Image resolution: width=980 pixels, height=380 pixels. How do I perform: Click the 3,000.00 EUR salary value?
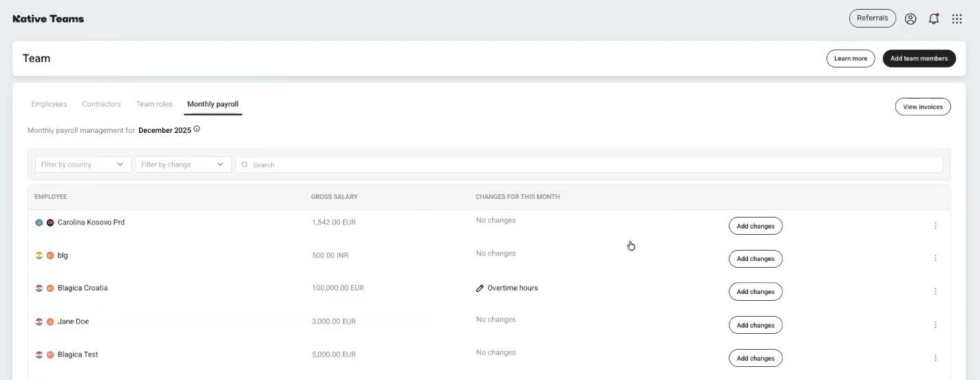point(334,321)
